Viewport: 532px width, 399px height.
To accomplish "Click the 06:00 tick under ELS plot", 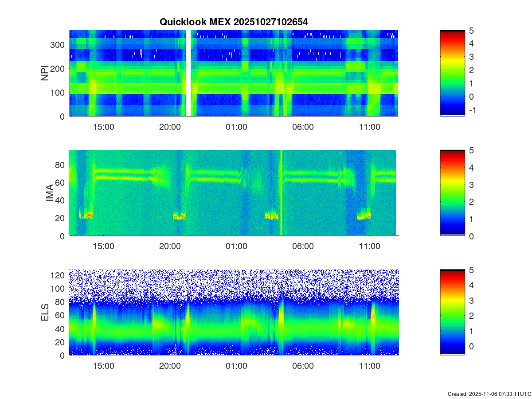I will pos(303,366).
